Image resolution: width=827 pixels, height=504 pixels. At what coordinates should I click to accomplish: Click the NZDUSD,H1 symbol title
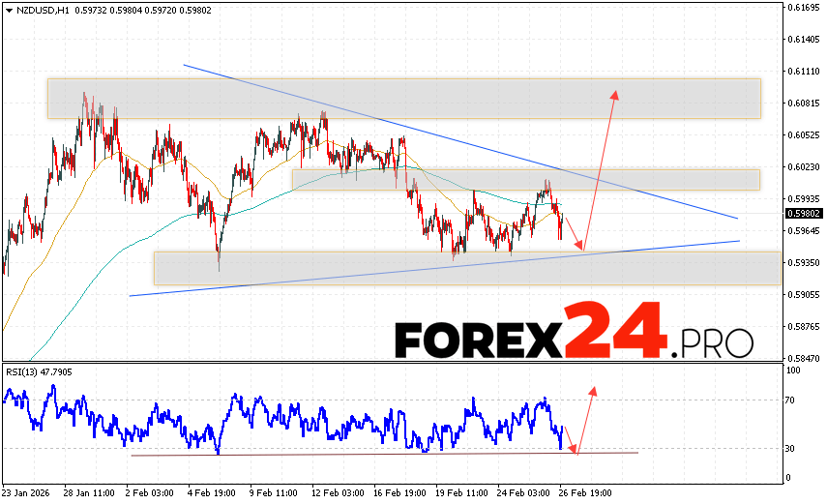(x=35, y=10)
